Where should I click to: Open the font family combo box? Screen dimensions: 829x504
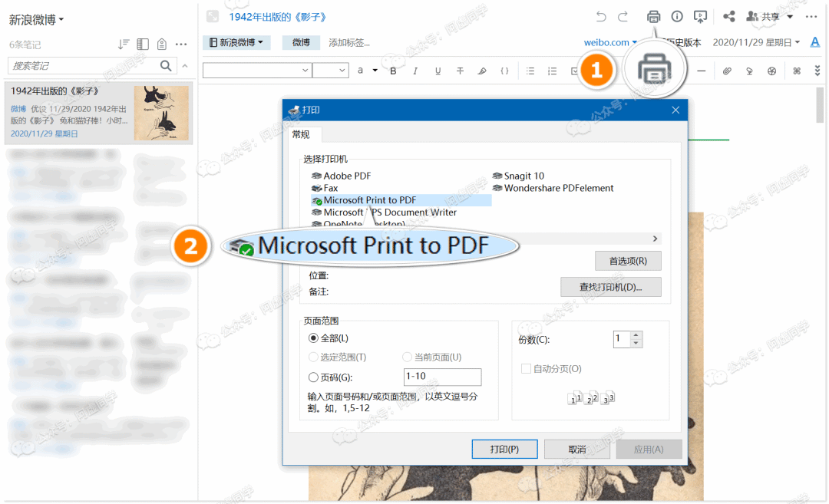[256, 71]
